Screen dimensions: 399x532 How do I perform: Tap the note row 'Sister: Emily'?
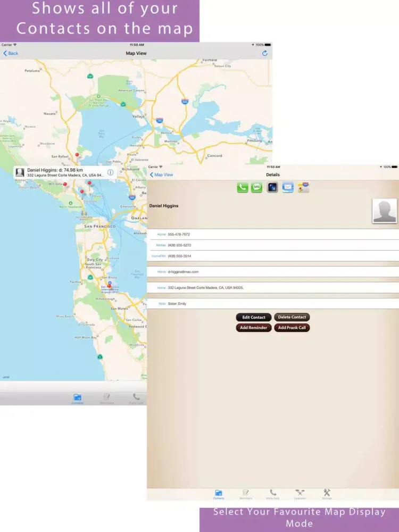(x=273, y=304)
